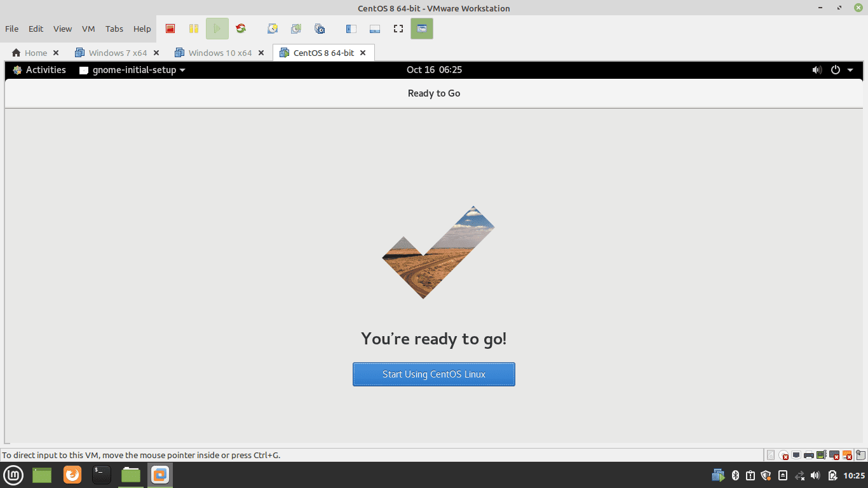Click the guest power icon in top bar
Image resolution: width=868 pixels, height=488 pixels.
[836, 70]
